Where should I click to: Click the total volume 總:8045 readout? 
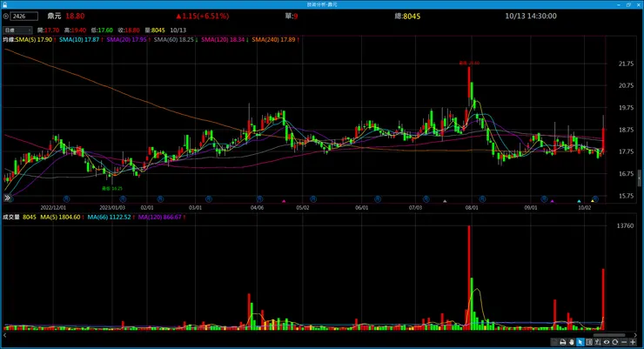pyautogui.click(x=407, y=16)
